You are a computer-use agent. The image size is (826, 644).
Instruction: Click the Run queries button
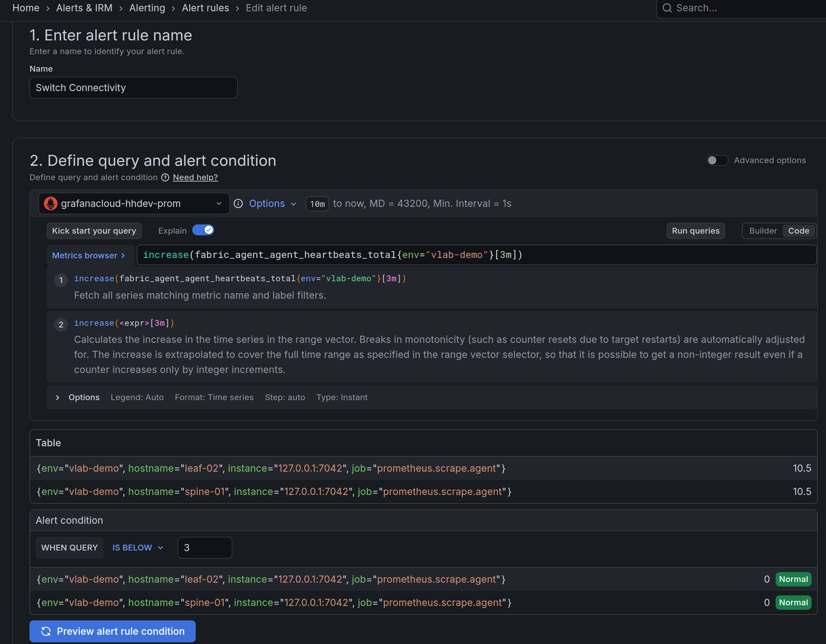[x=695, y=231]
